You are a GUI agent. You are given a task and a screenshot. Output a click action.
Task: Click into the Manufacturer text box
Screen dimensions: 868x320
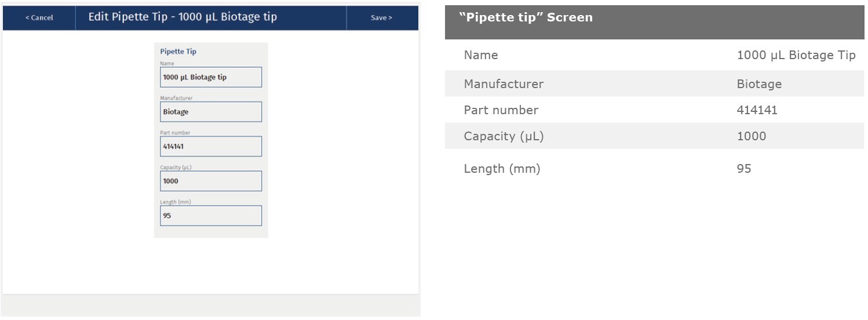[x=210, y=112]
